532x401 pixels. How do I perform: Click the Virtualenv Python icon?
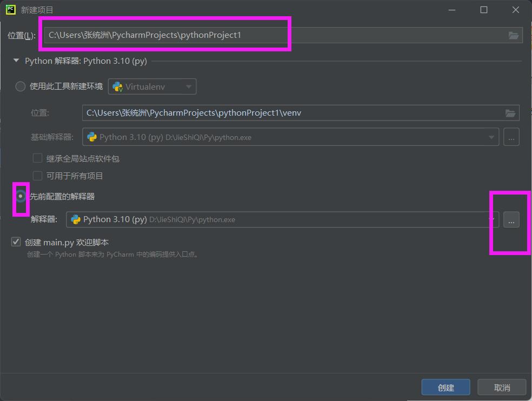[117, 87]
